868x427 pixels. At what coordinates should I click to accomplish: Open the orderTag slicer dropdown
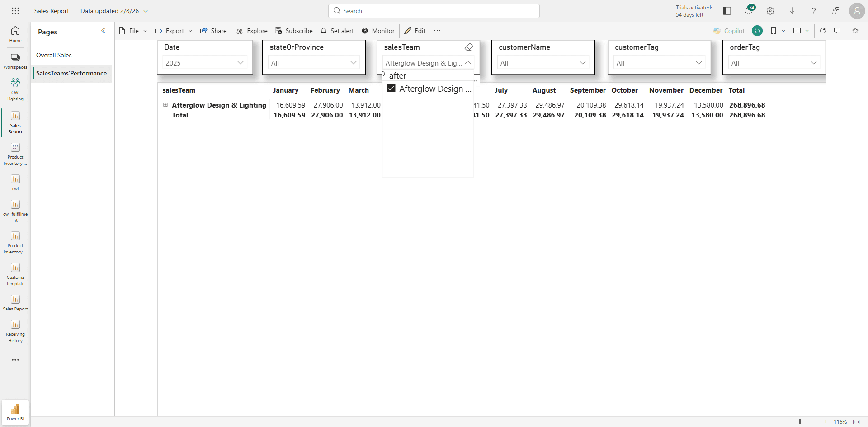tap(774, 63)
